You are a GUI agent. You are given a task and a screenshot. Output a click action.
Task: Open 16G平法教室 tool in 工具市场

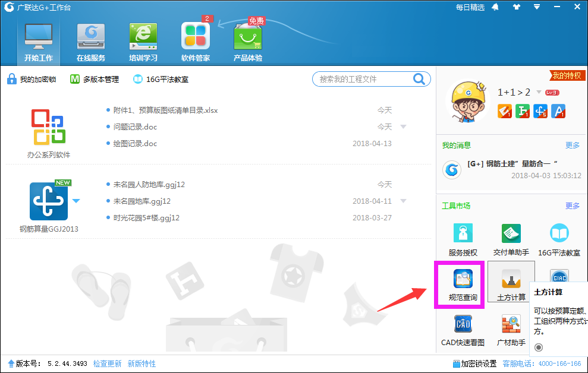(559, 240)
